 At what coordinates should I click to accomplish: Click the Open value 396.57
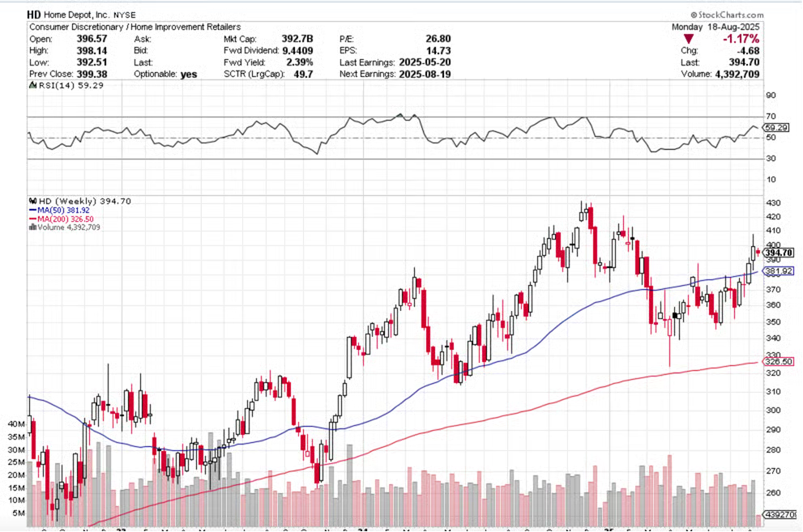click(92, 39)
